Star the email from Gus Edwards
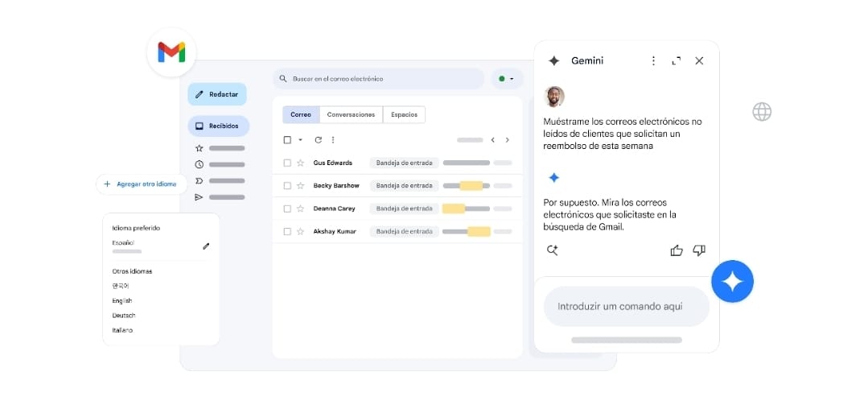Image resolution: width=868 pixels, height=405 pixels. [x=300, y=163]
